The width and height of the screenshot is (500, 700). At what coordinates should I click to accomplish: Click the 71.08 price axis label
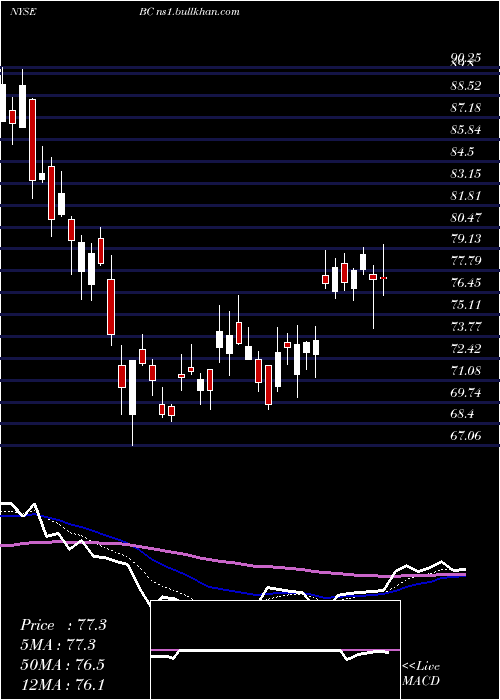pyautogui.click(x=466, y=370)
